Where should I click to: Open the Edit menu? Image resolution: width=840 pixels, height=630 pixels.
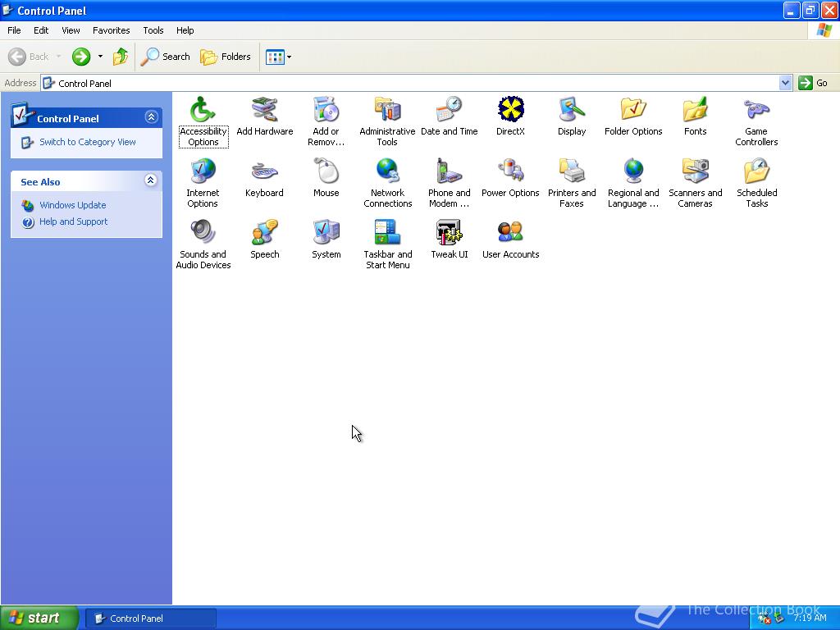tap(41, 30)
